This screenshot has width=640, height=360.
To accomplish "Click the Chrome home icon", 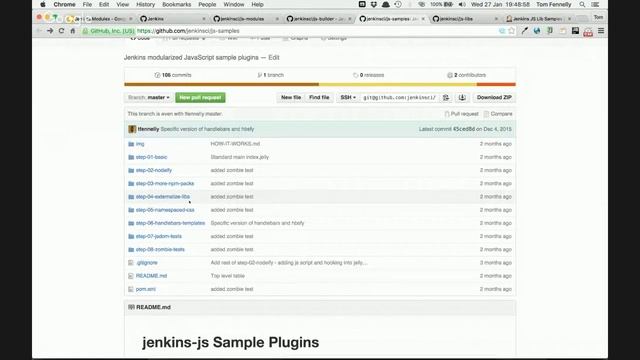I will (x=73, y=31).
